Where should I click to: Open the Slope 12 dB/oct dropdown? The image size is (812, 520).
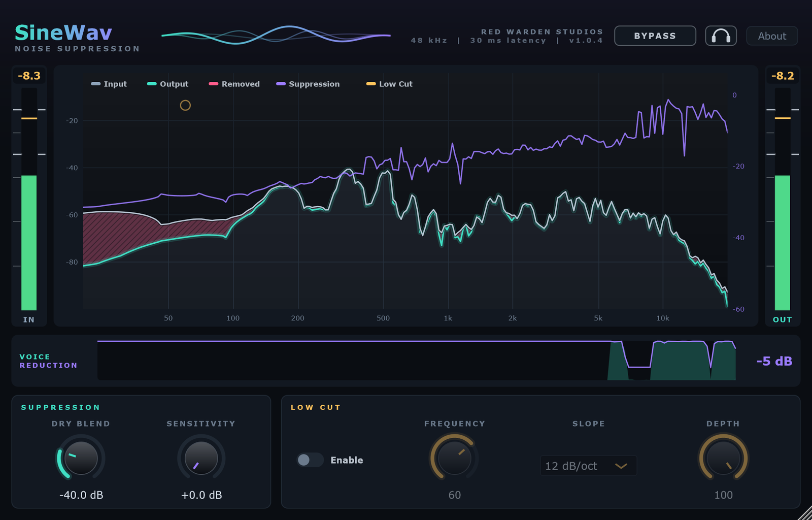(x=588, y=466)
